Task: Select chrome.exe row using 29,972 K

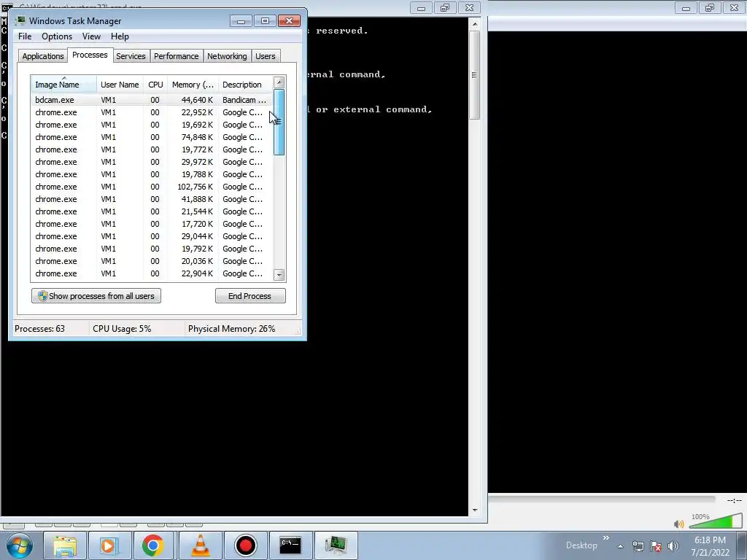Action: click(152, 162)
